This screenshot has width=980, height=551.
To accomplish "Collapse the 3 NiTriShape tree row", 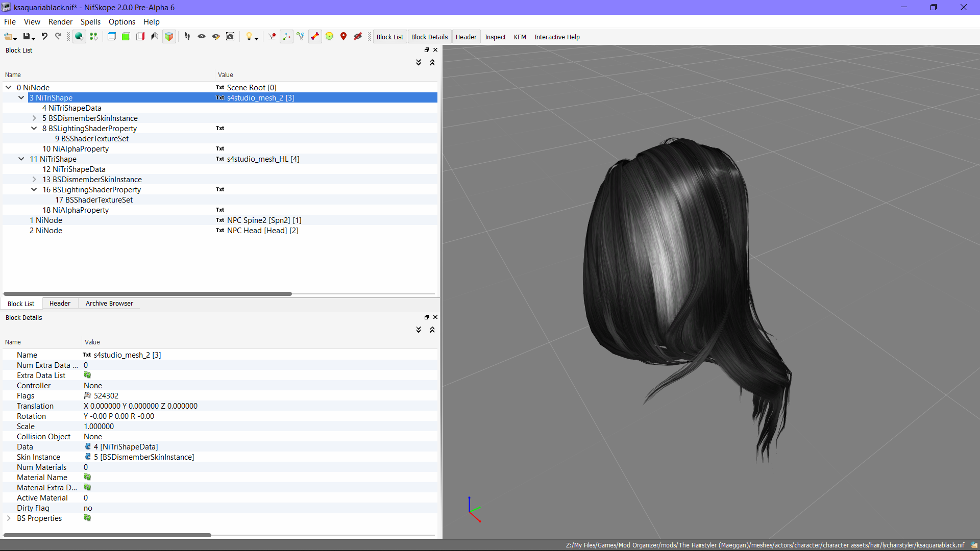I will click(21, 97).
